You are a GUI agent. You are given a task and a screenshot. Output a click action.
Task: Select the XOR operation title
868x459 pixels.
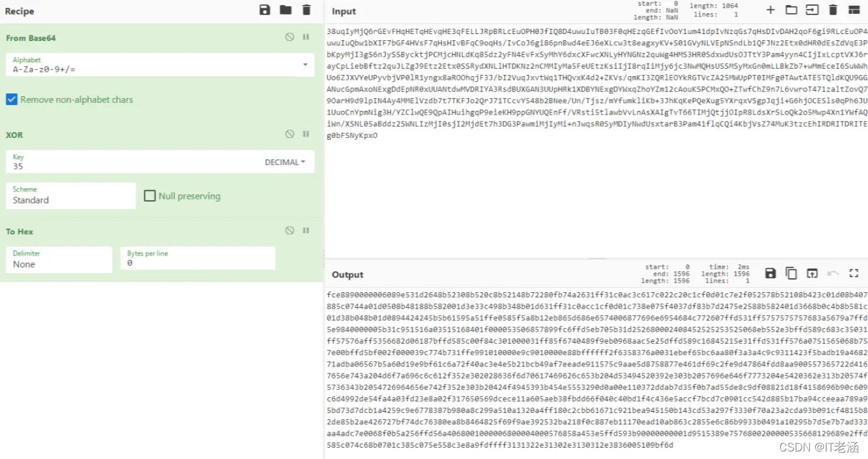click(x=14, y=135)
